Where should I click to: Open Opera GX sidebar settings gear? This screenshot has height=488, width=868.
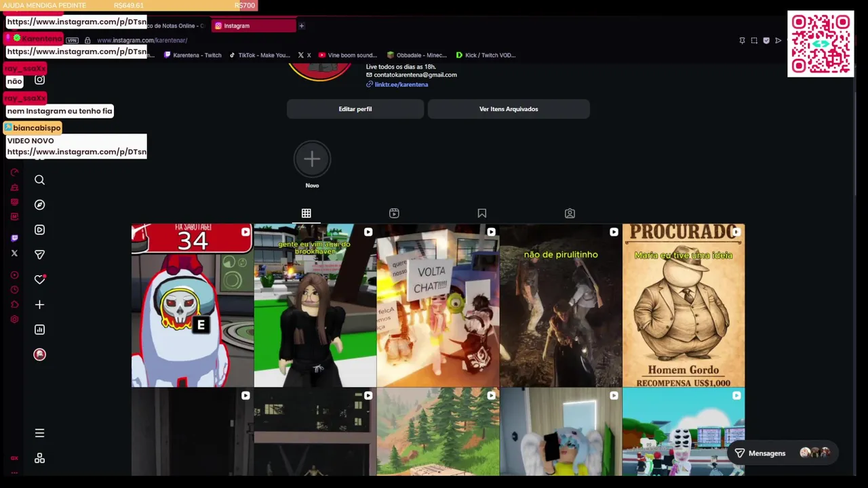[x=14, y=319]
